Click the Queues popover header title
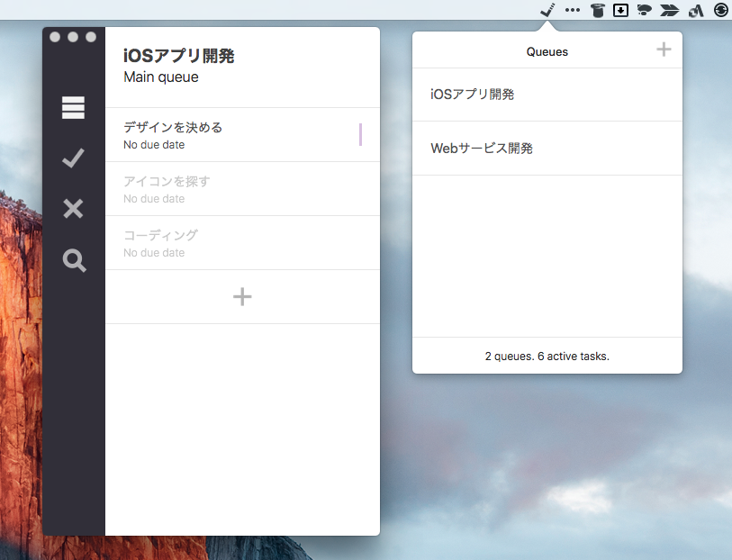The height and width of the screenshot is (560, 732). [x=547, y=52]
